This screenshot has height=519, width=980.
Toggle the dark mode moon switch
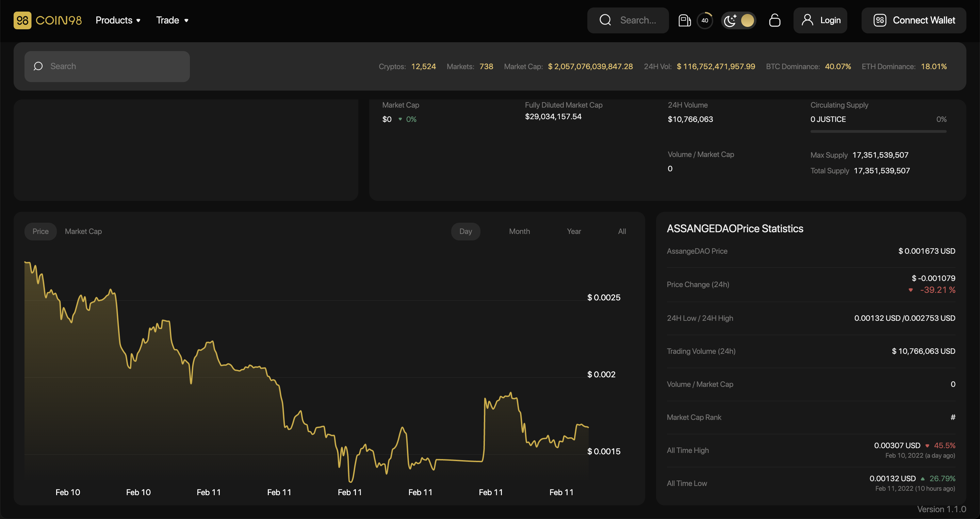pyautogui.click(x=738, y=20)
